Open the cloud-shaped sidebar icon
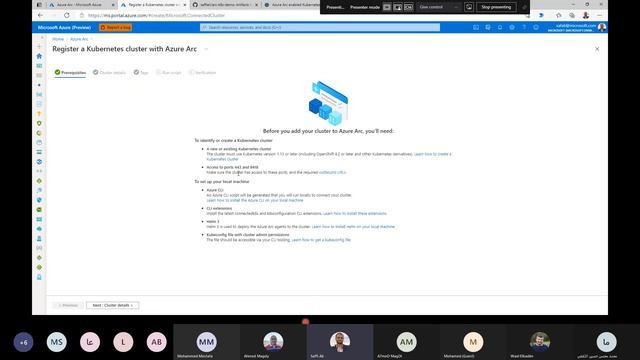This screenshot has width=640, height=360. [x=39, y=229]
